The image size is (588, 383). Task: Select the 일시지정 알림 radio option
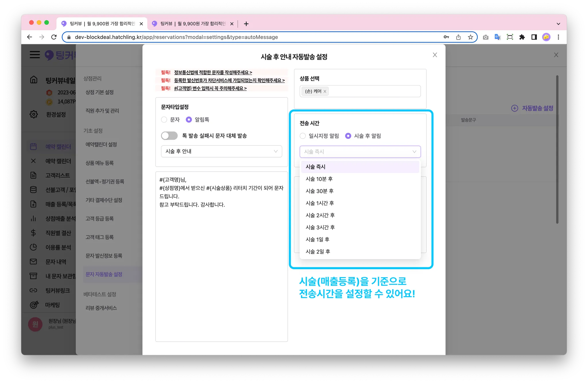click(x=303, y=136)
